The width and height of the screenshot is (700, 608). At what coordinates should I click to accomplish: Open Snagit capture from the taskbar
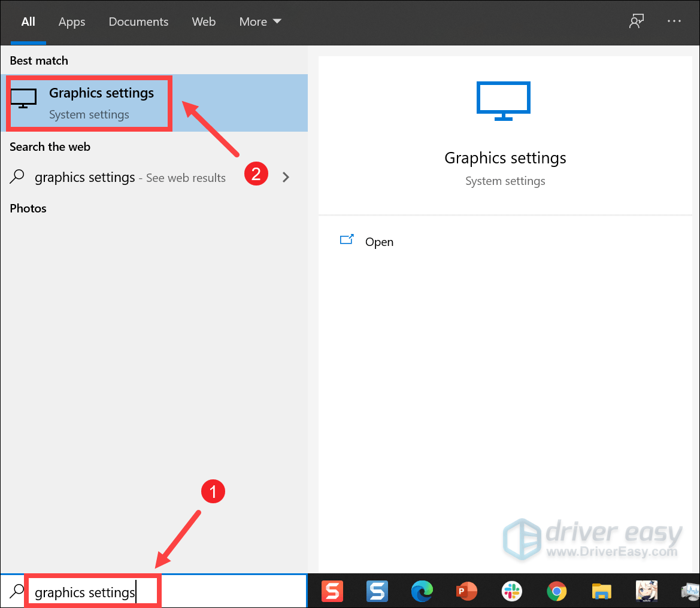(x=332, y=591)
